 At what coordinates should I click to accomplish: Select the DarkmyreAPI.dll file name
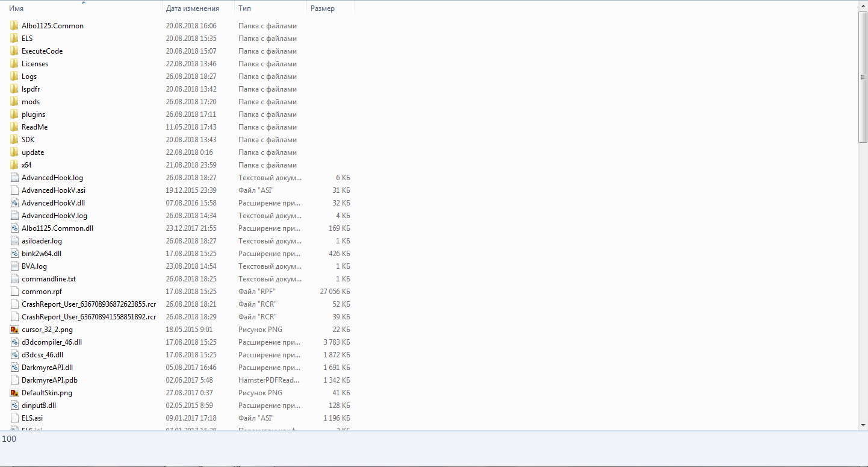click(x=48, y=368)
